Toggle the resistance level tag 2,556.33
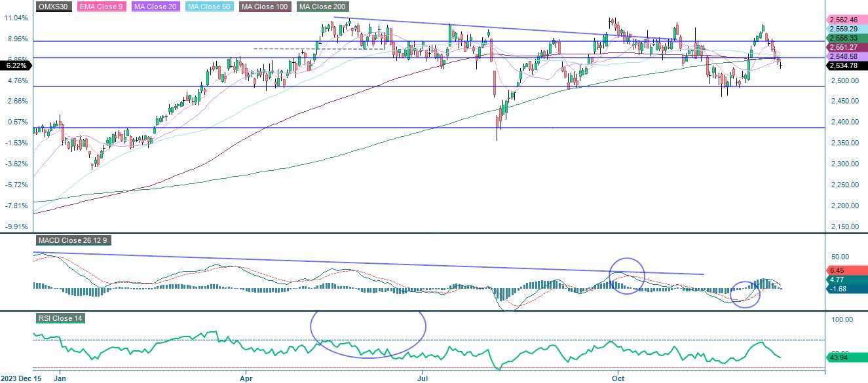 click(844, 39)
